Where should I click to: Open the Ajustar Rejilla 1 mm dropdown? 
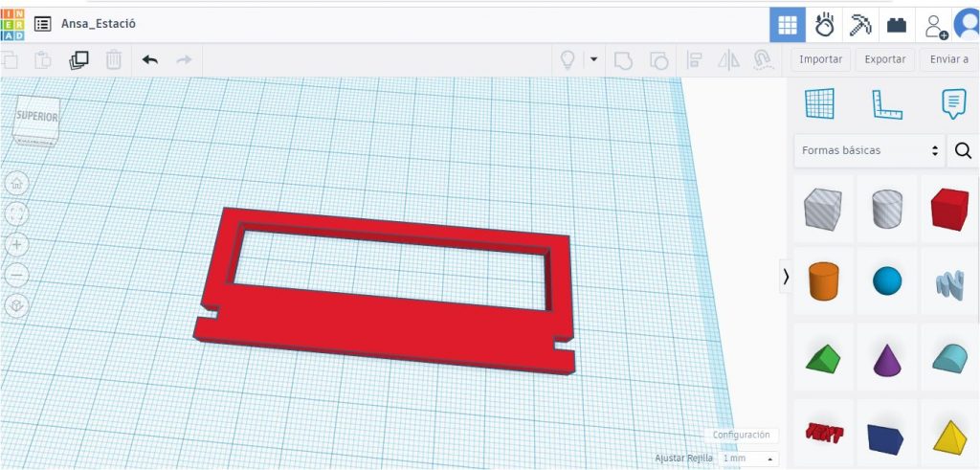tap(748, 459)
